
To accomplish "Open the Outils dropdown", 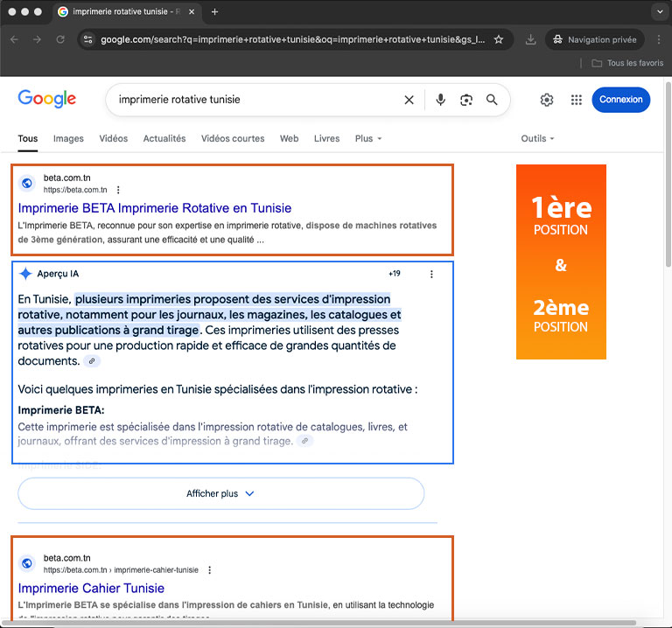I will (x=537, y=138).
